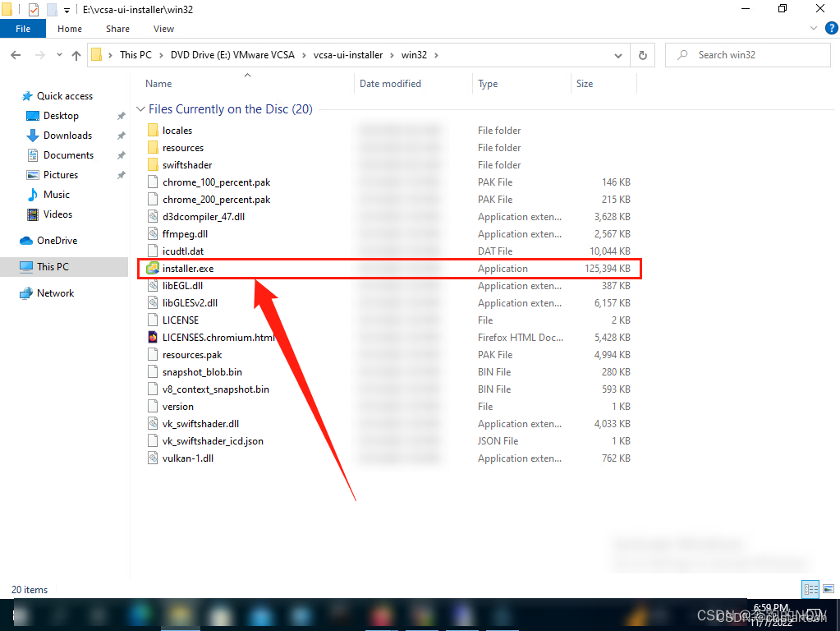The width and height of the screenshot is (840, 631).
Task: Select the snapshot_blob.bin file
Action: (x=202, y=371)
